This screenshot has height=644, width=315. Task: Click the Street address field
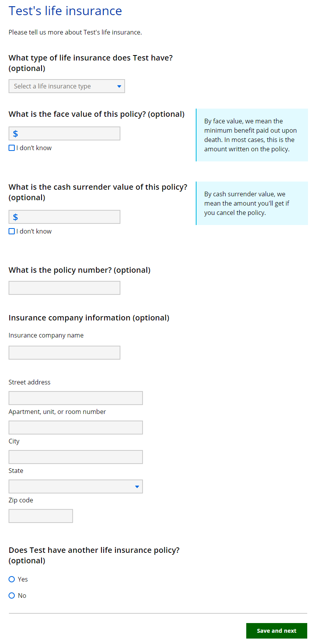point(76,398)
